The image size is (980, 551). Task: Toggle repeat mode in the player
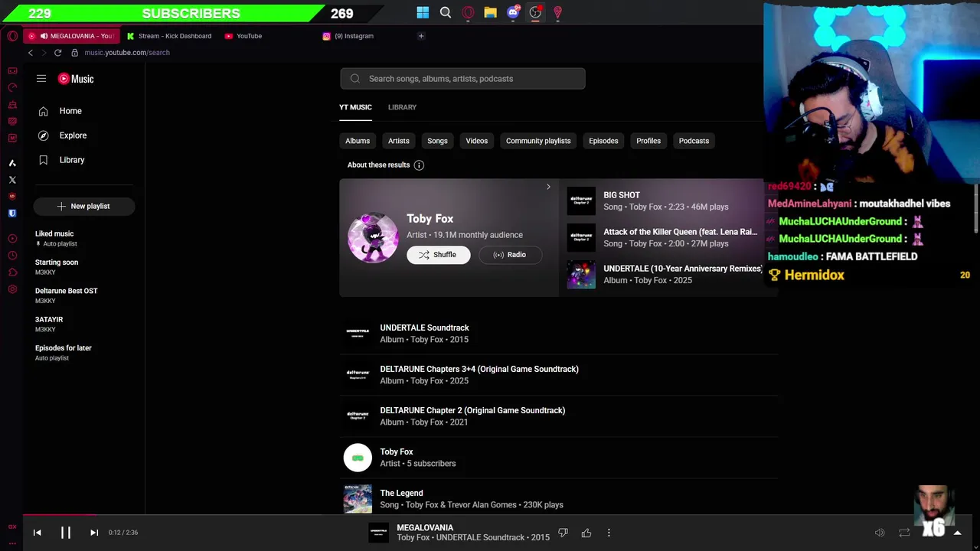[x=904, y=533]
